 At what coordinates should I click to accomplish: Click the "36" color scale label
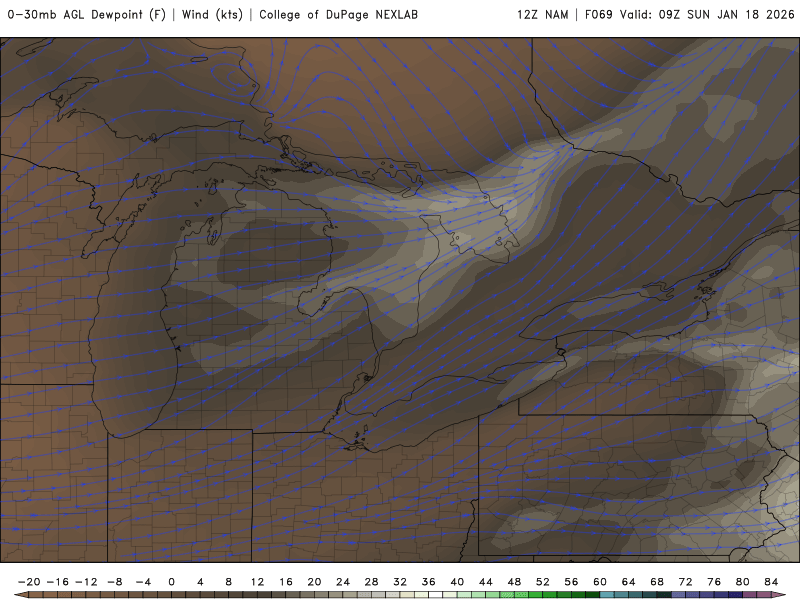(x=429, y=582)
